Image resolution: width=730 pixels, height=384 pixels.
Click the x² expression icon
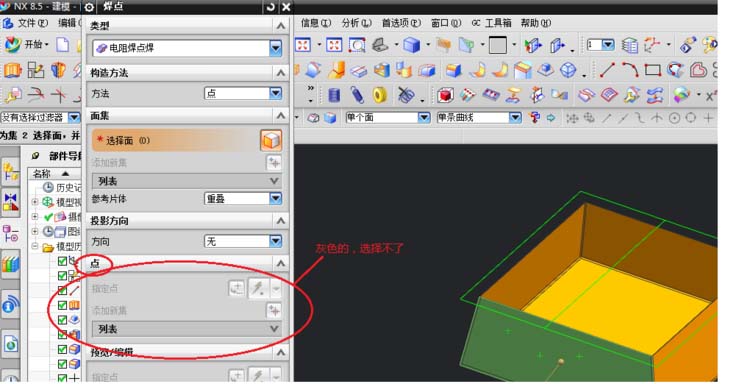click(x=710, y=95)
